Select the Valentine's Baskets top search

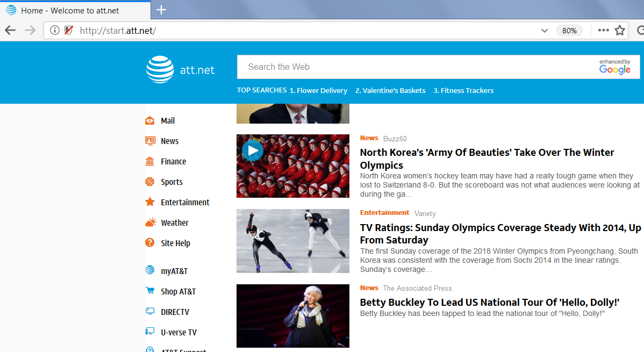[x=390, y=90]
